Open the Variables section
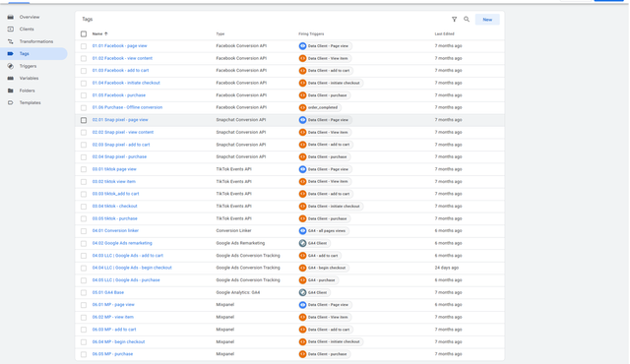630x364 pixels. click(29, 79)
